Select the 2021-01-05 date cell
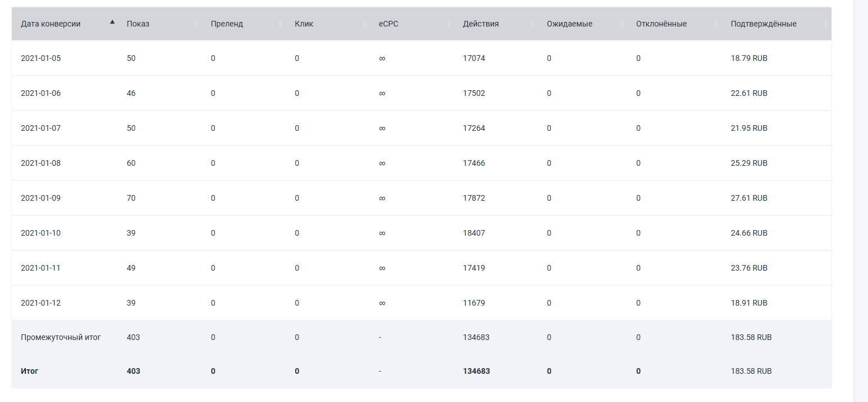This screenshot has width=868, height=402. pos(41,58)
